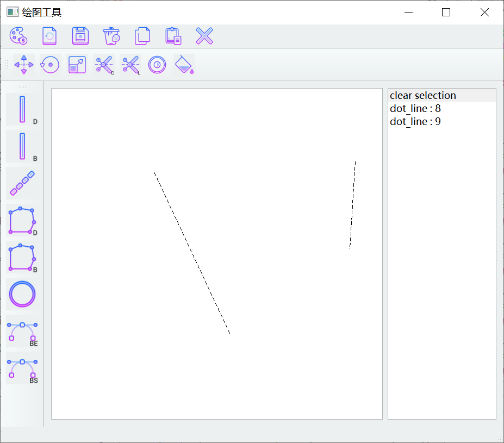Viewport: 504px width, 443px height.
Task: Click the trash can delete icon
Action: [x=111, y=36]
